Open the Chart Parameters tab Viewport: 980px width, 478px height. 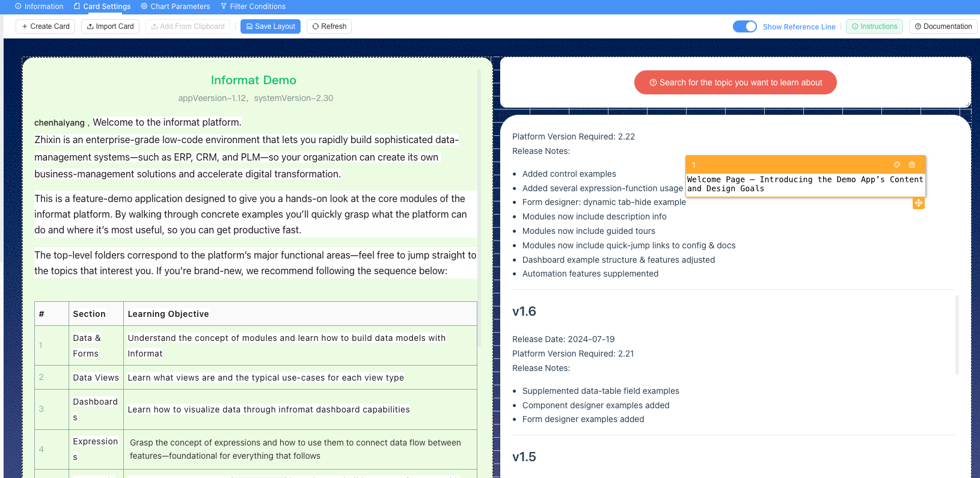pyautogui.click(x=176, y=7)
